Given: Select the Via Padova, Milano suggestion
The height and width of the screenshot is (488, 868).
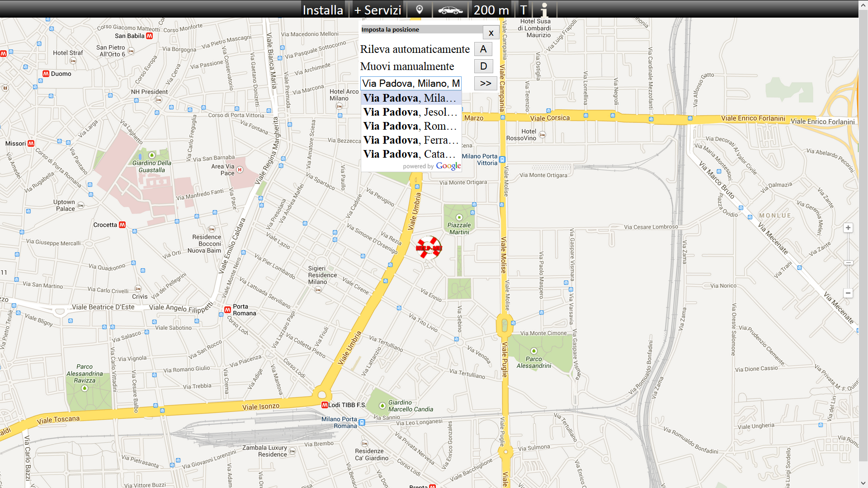Looking at the screenshot, I should pyautogui.click(x=410, y=98).
